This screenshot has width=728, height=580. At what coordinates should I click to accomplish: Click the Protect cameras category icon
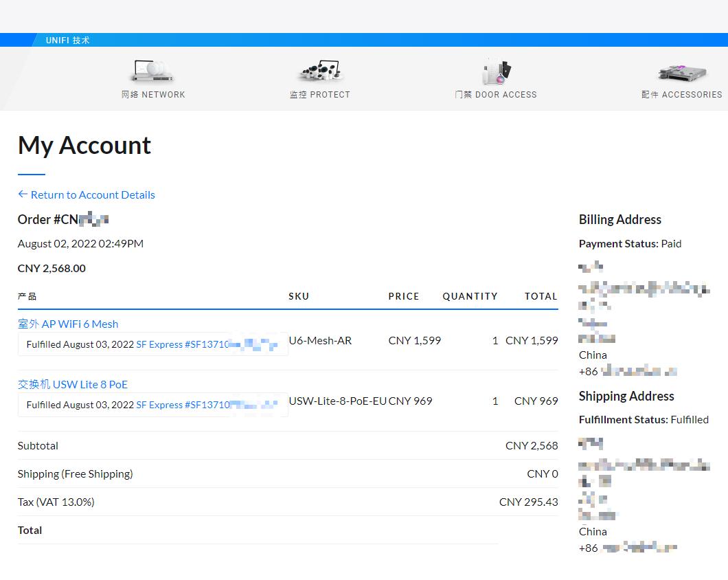[x=319, y=71]
